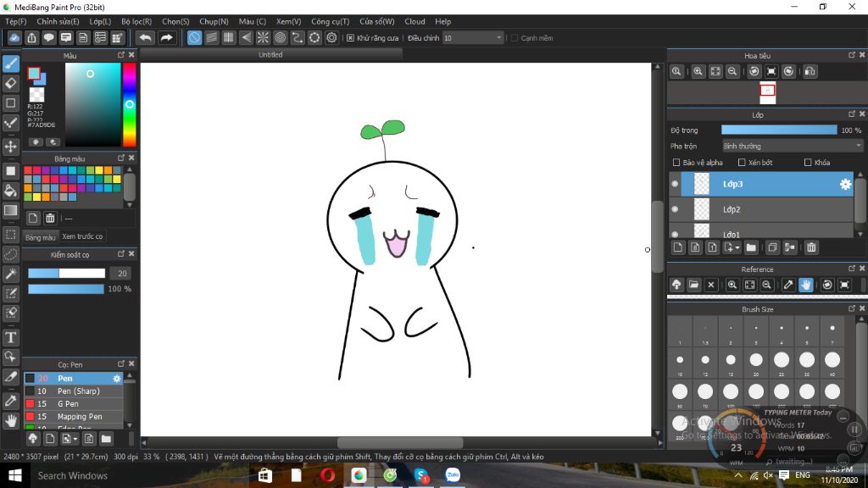Open a reference image from folder

coord(693,285)
